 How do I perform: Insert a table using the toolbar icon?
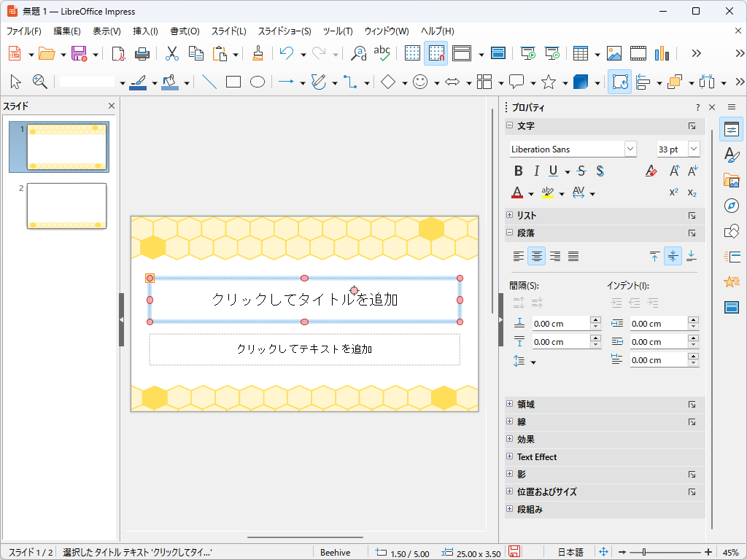point(581,53)
